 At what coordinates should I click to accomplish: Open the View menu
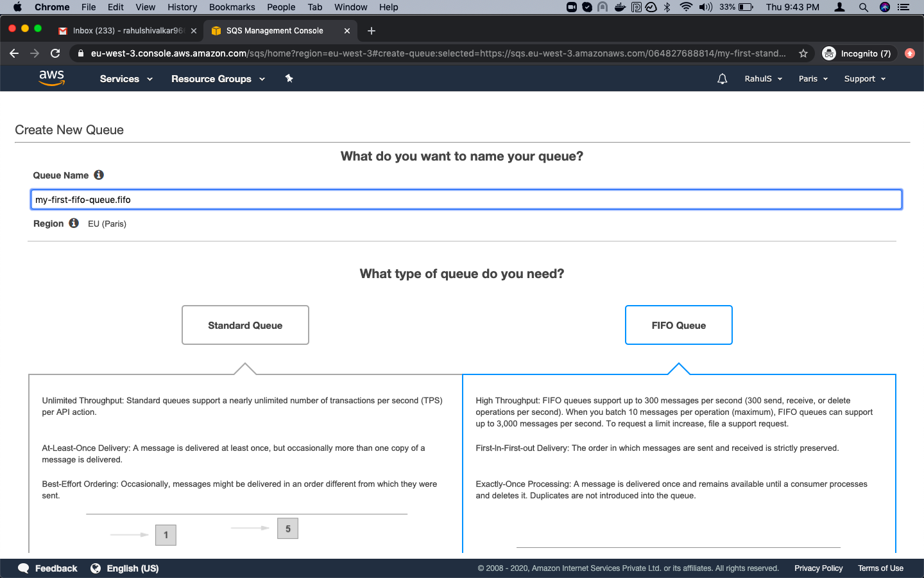pos(146,7)
